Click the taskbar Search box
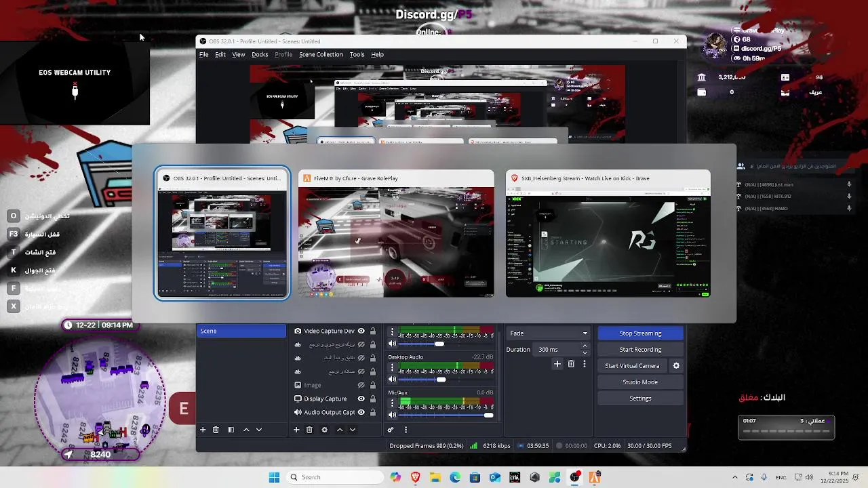The image size is (868, 488). pos(334,477)
